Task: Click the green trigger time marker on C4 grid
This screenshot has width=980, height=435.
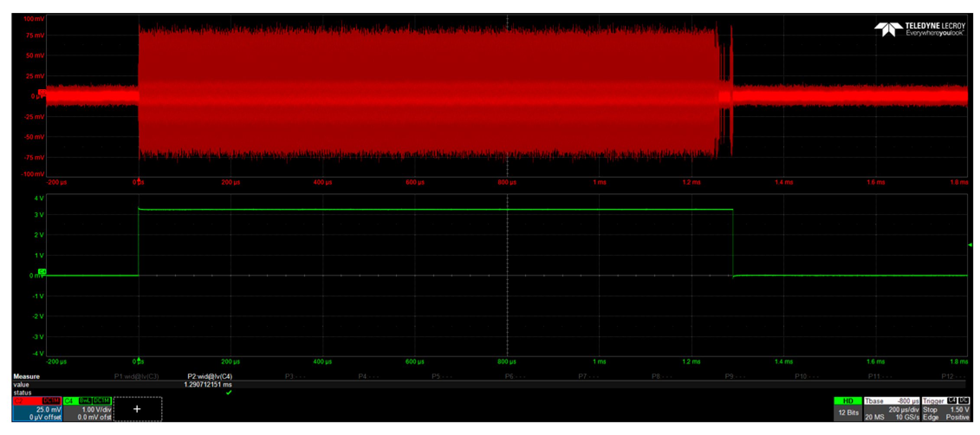Action: [139, 359]
